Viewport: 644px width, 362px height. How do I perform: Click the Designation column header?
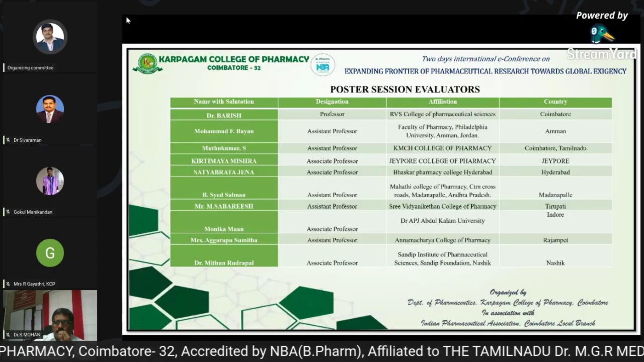coord(332,102)
